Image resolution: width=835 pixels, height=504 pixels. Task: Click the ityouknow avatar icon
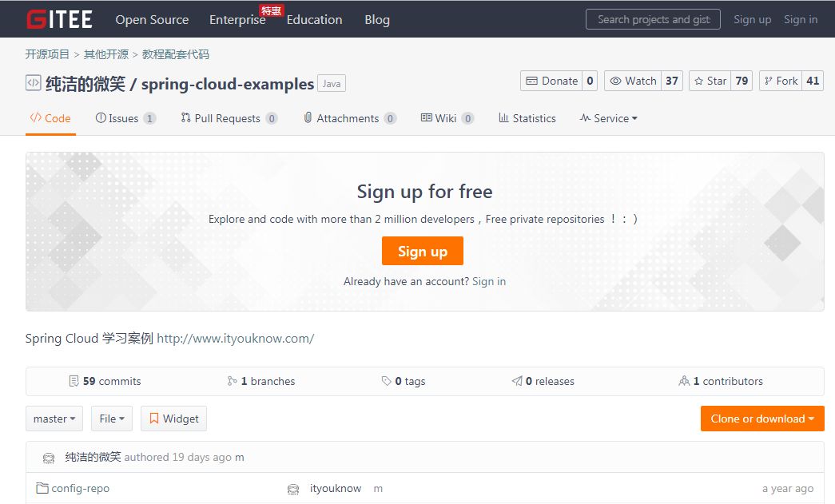(x=293, y=489)
